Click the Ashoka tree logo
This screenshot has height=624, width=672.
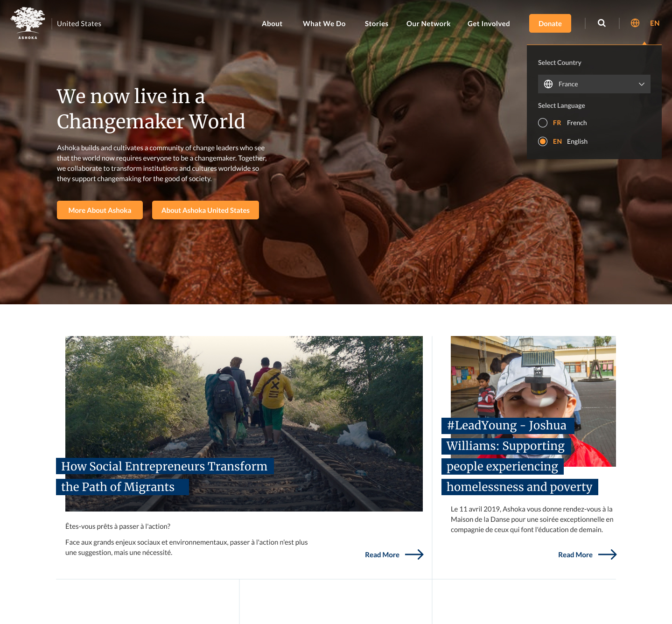pos(28,23)
